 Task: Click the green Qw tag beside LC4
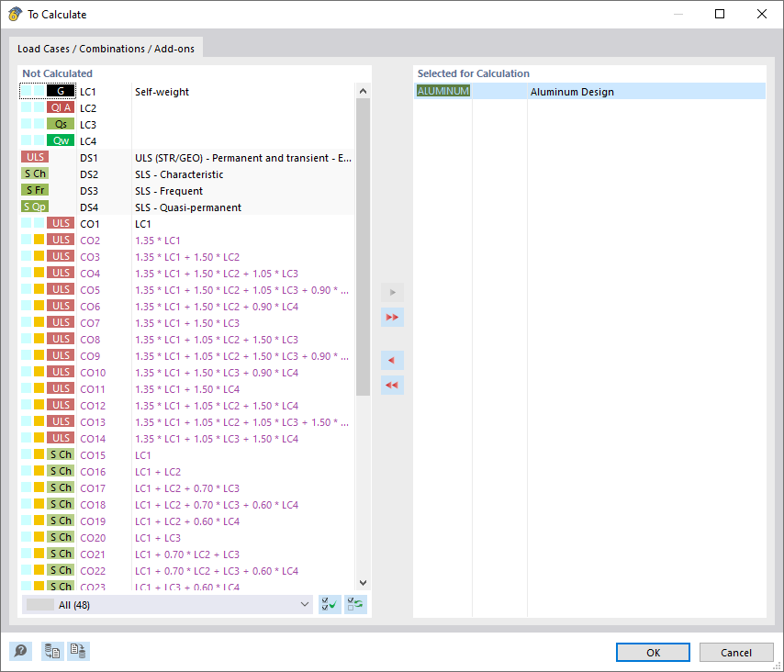[x=62, y=140]
